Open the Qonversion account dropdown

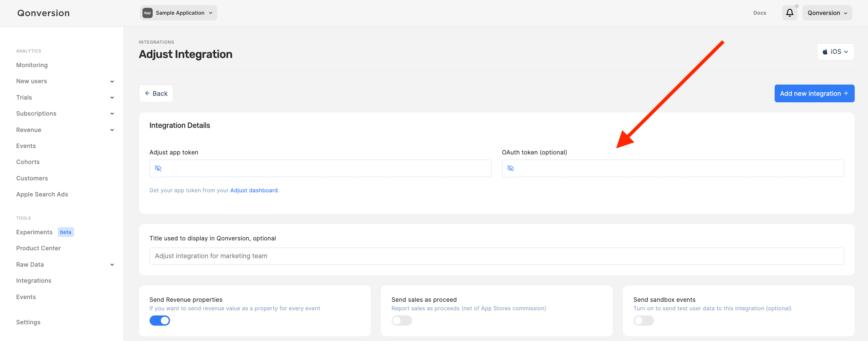click(x=827, y=13)
